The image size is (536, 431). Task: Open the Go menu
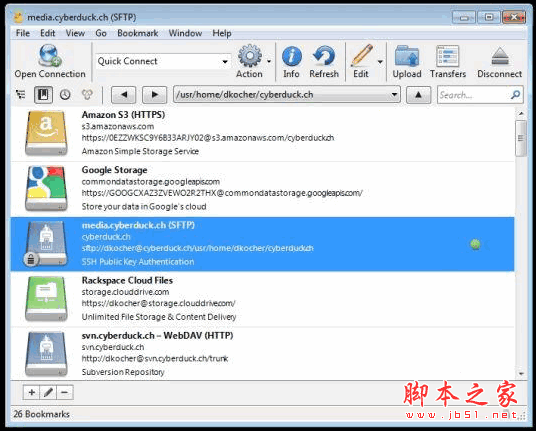[x=101, y=33]
